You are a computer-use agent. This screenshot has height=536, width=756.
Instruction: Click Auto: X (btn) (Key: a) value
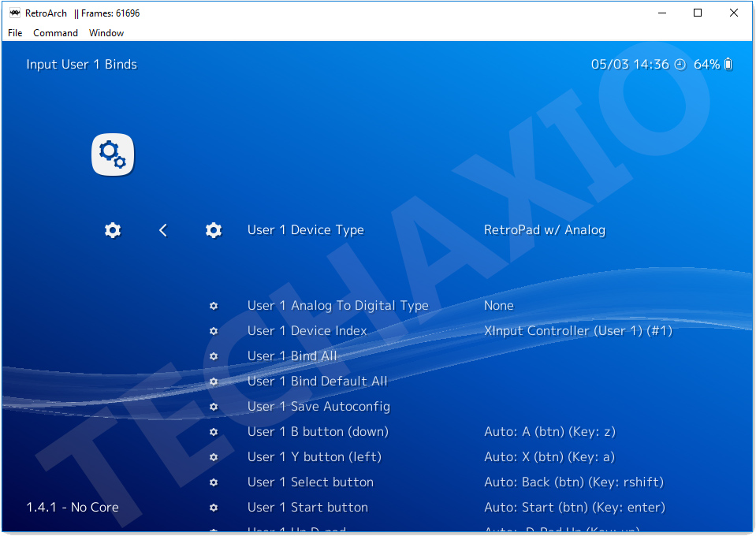[x=549, y=457]
